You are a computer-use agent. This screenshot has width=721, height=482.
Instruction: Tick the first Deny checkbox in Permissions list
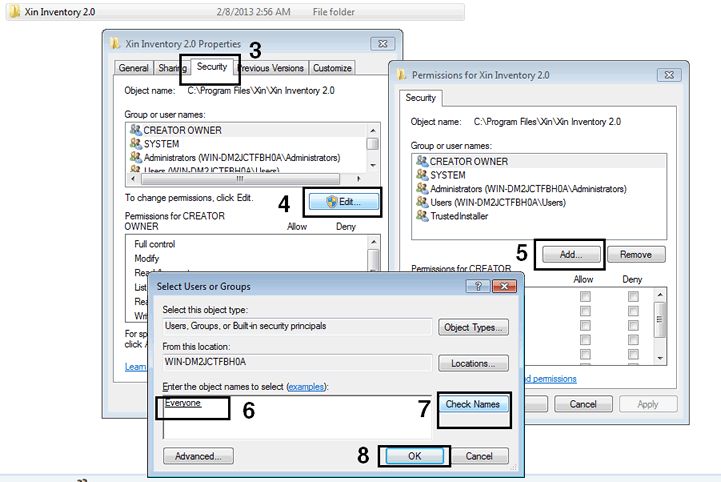click(x=633, y=297)
